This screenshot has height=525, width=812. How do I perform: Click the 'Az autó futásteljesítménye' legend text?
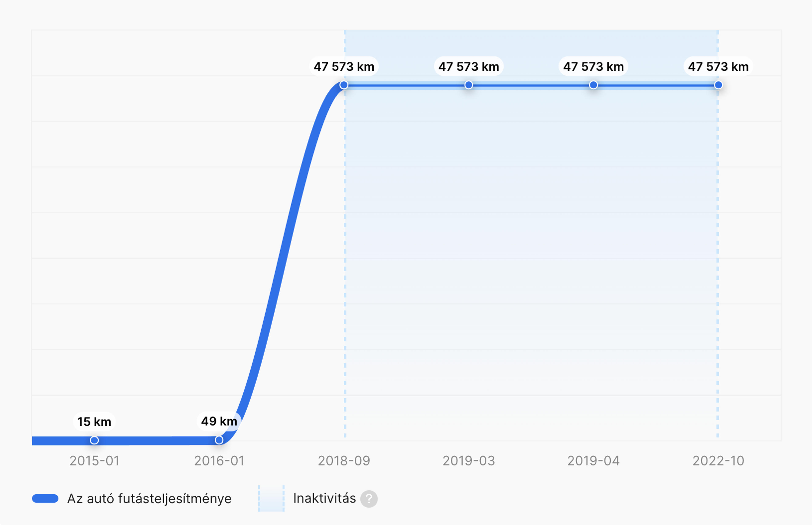149,498
